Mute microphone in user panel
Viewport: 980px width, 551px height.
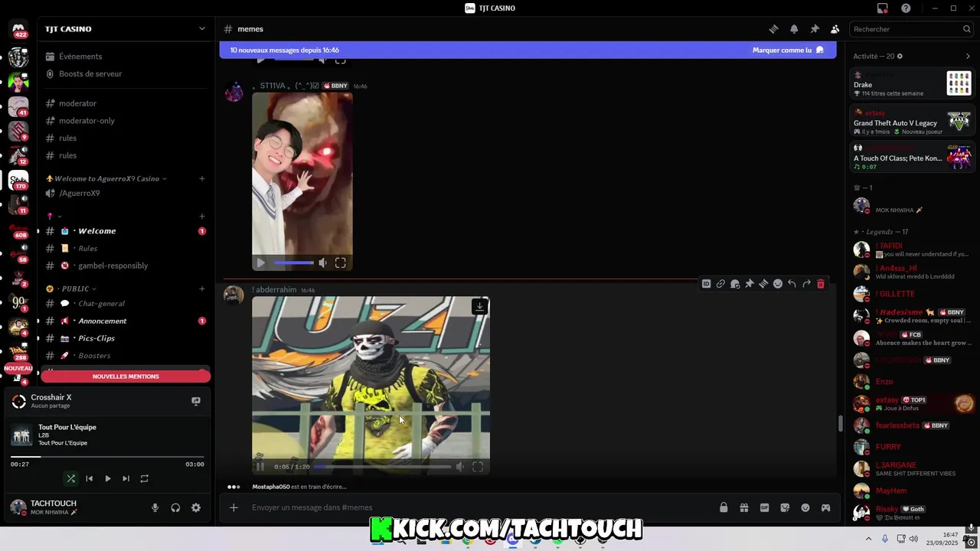point(155,507)
